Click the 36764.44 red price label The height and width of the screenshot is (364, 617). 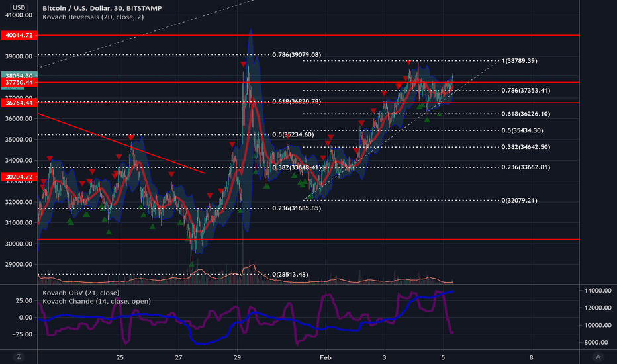(19, 103)
